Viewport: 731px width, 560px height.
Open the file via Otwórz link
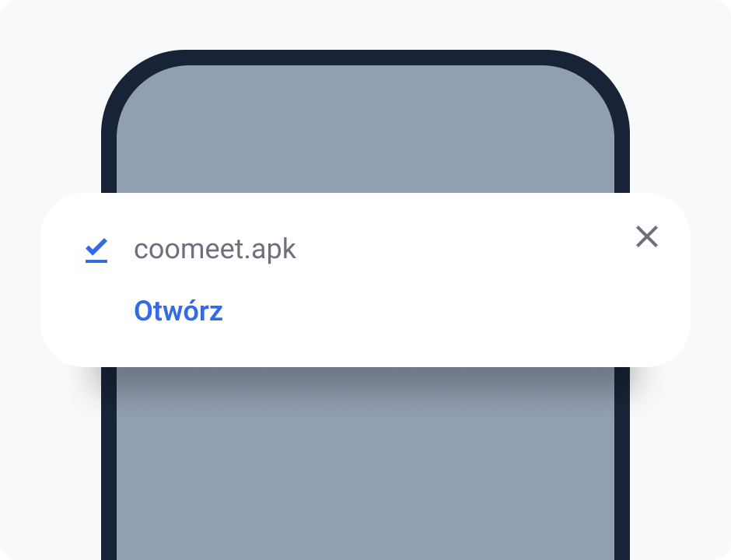tap(178, 311)
